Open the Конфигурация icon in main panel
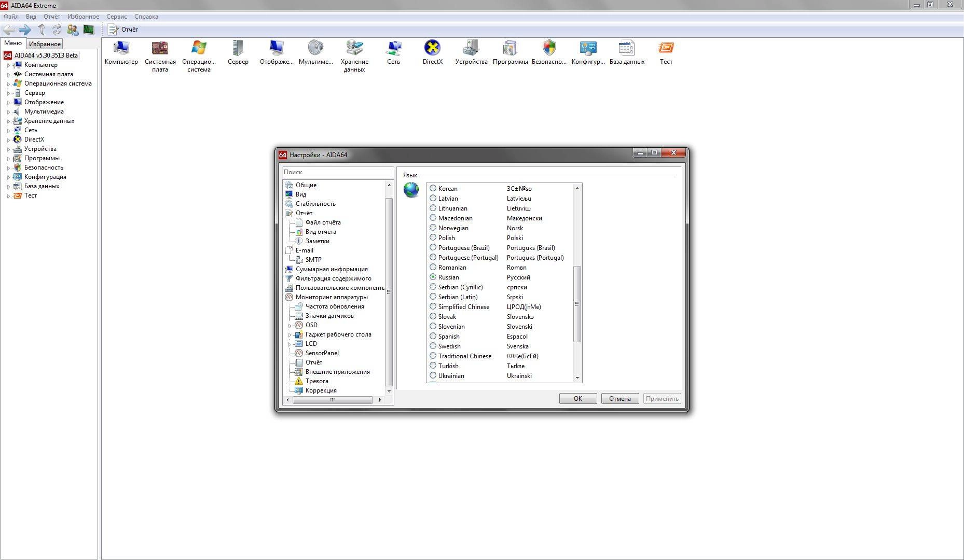This screenshot has height=560, width=964. point(588,53)
